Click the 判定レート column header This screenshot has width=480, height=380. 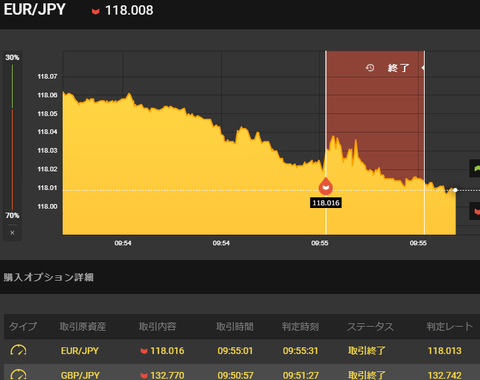coord(450,326)
